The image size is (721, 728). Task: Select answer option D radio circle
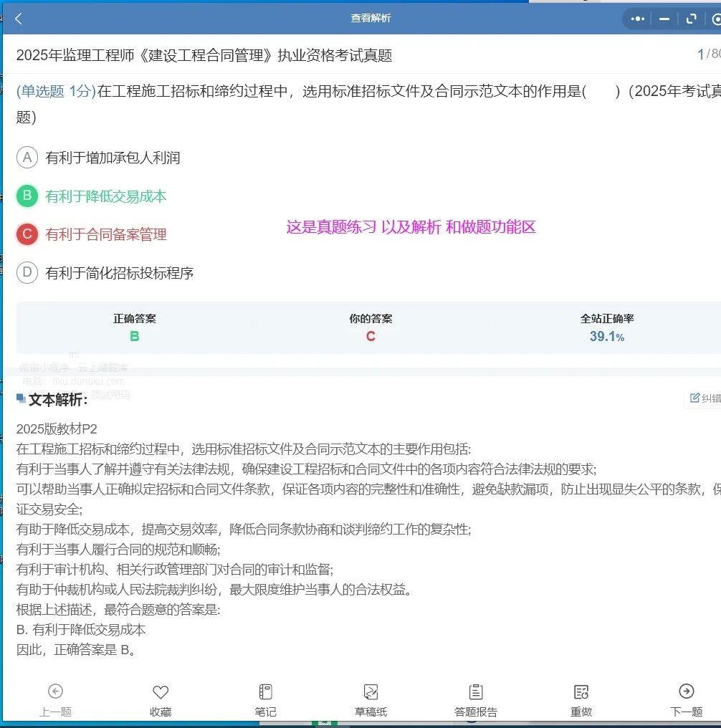27,272
